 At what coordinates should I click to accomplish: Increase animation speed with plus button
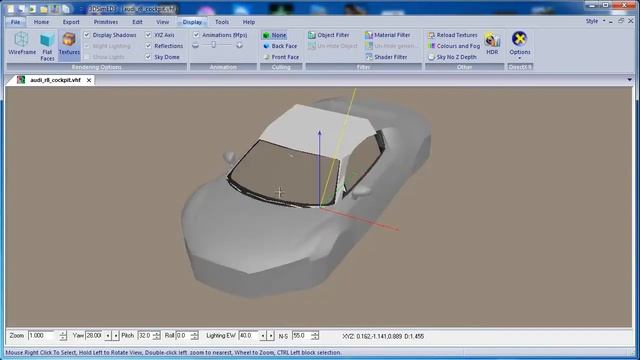tap(239, 45)
